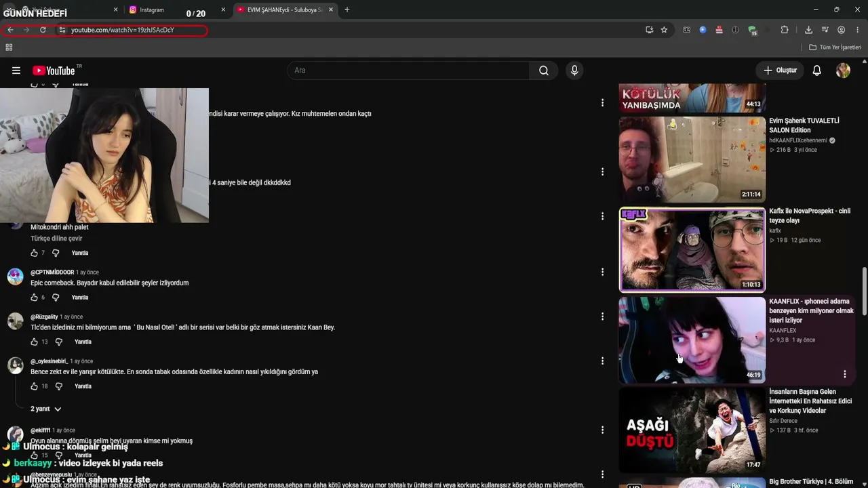Like the Mitokondri ahh palet comment
This screenshot has height=488, width=868.
click(x=34, y=253)
